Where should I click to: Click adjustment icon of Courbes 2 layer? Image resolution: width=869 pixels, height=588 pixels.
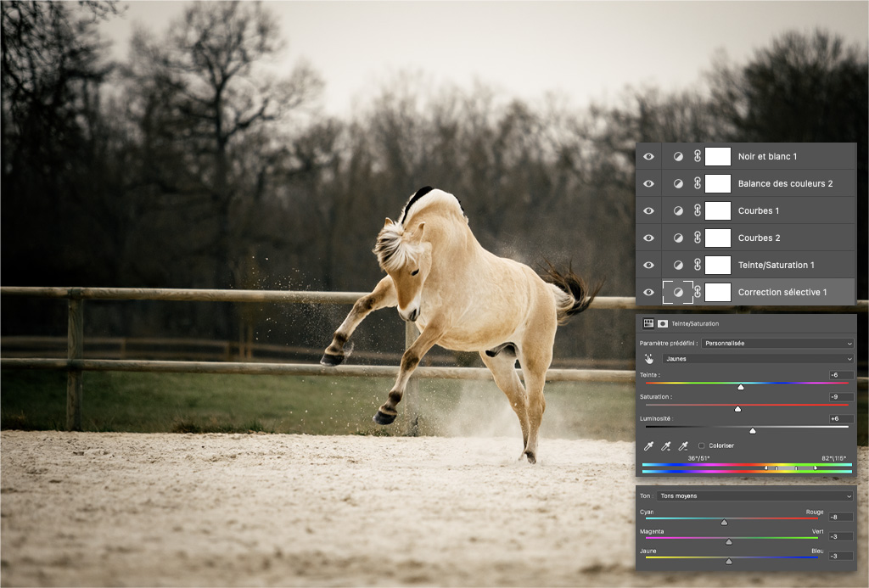[678, 238]
